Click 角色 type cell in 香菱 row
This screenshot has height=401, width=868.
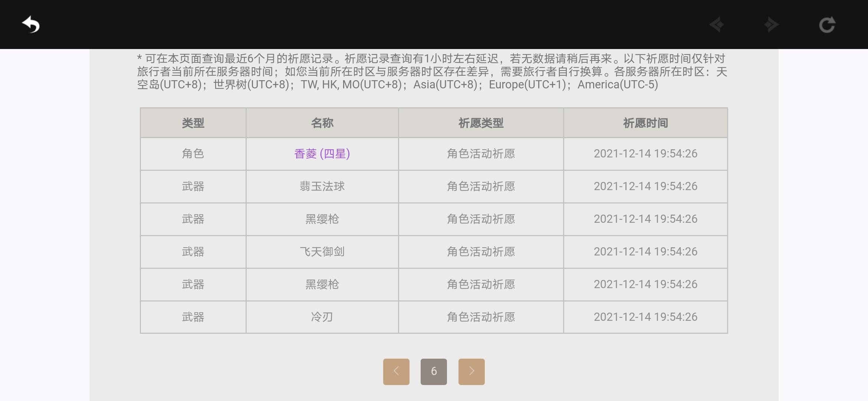[x=193, y=154]
